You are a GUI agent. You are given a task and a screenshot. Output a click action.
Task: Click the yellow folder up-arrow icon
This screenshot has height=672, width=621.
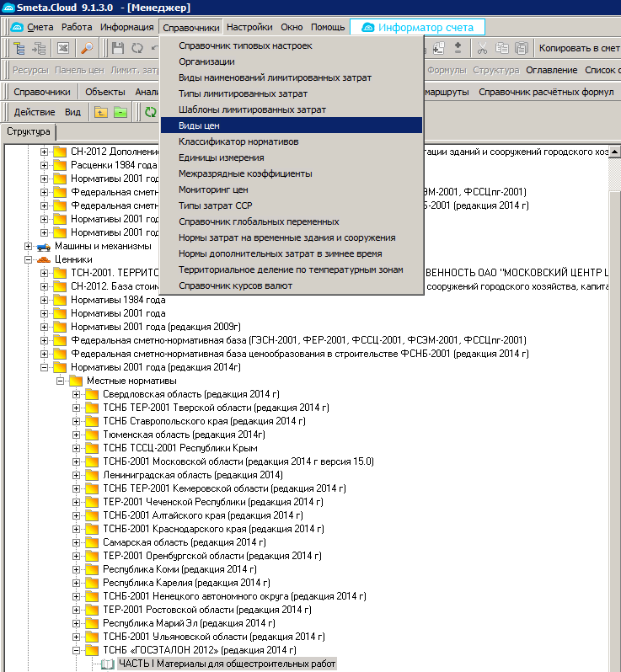[101, 113]
